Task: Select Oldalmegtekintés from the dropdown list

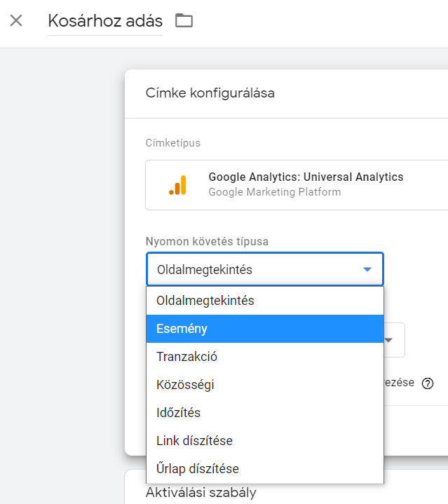Action: click(x=265, y=301)
